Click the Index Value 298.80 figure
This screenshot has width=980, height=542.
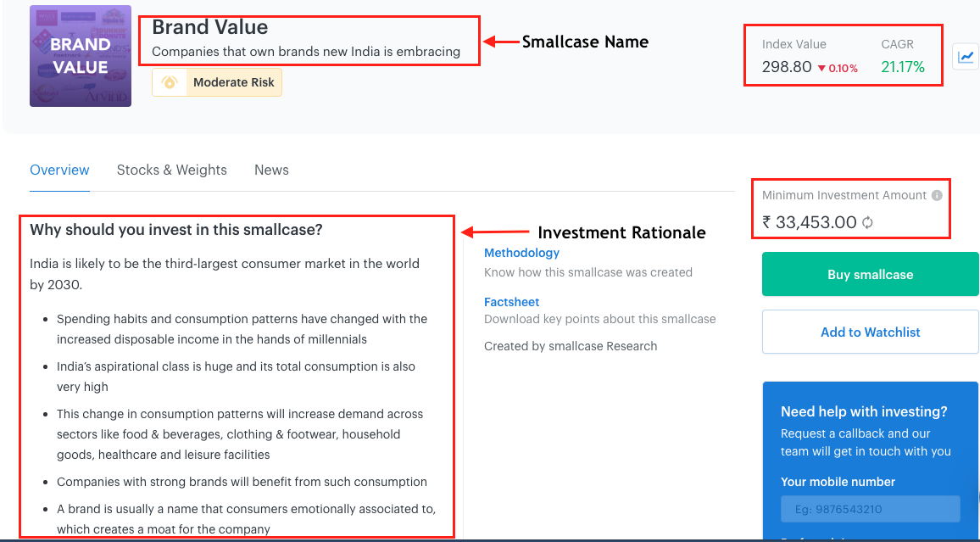[787, 67]
